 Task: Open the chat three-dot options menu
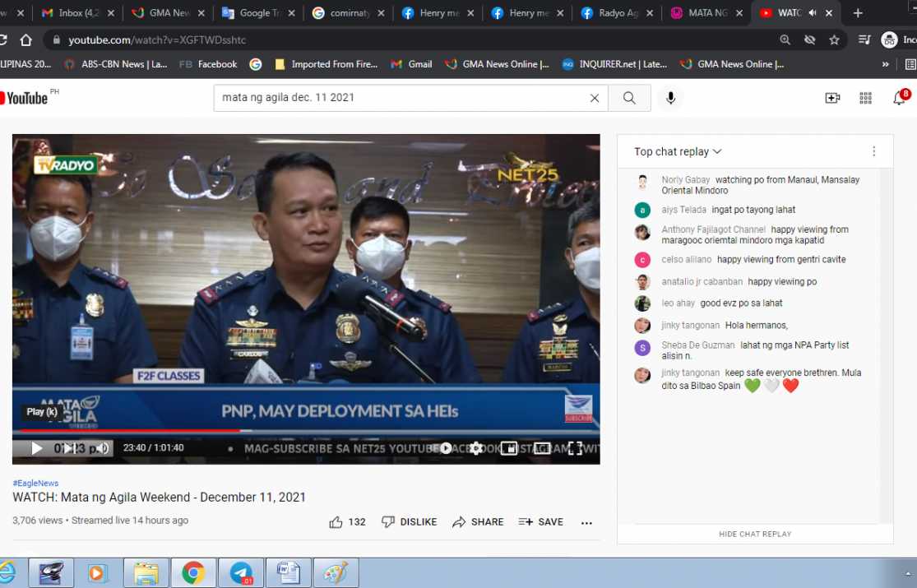coord(873,151)
